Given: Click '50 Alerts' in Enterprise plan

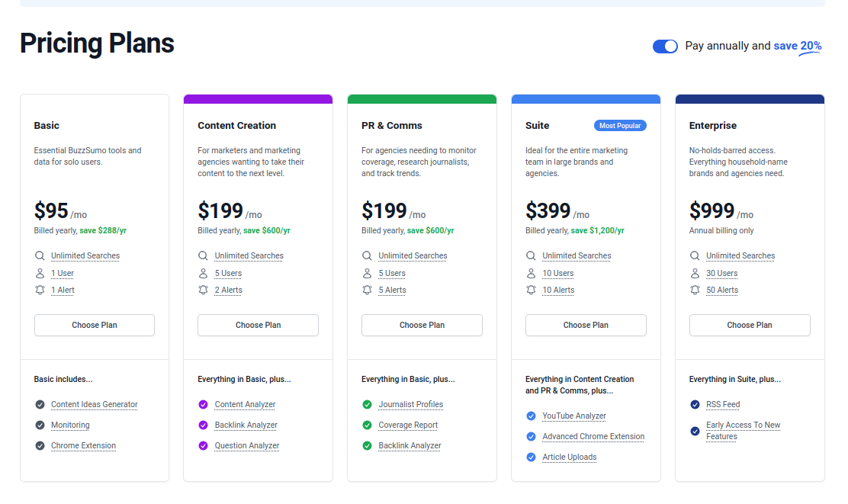Looking at the screenshot, I should point(722,290).
